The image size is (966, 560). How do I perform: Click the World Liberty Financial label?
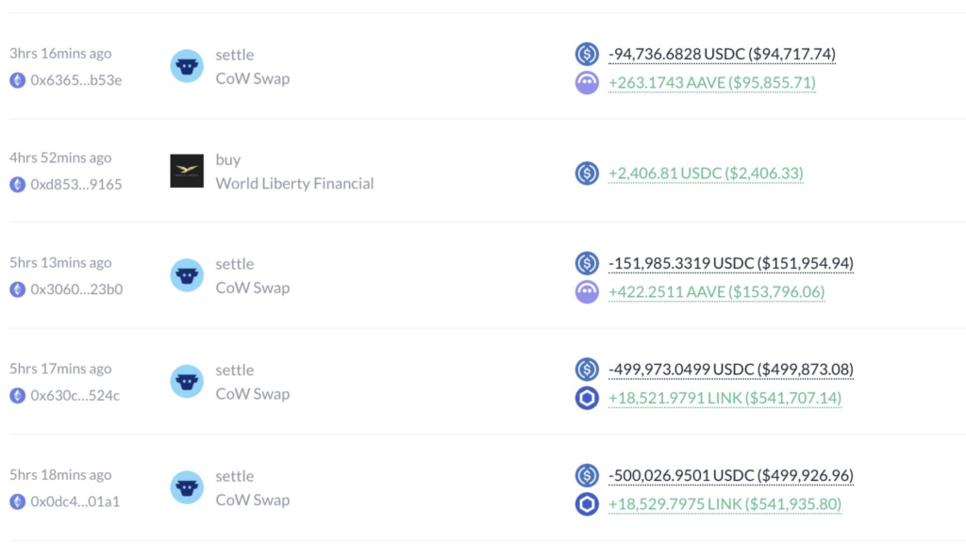pyautogui.click(x=294, y=184)
